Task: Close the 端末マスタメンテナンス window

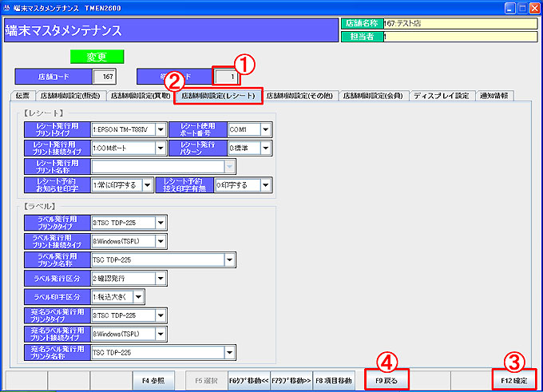Action: (535, 8)
